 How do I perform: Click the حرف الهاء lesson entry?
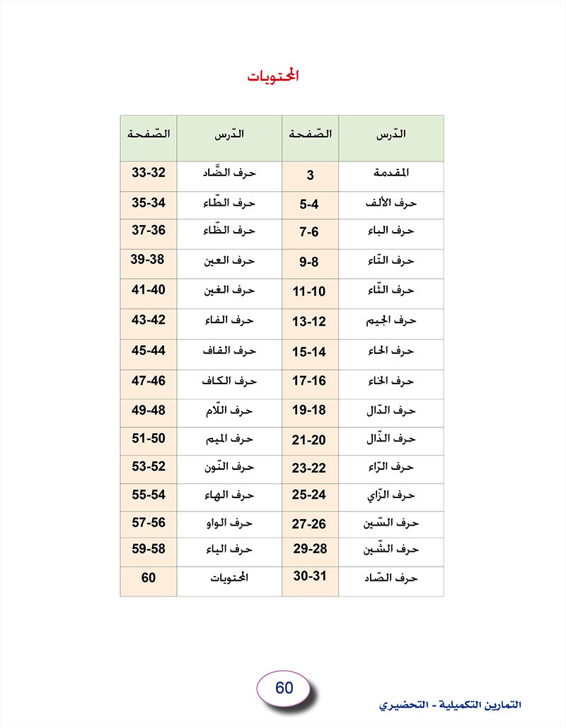[x=229, y=495]
